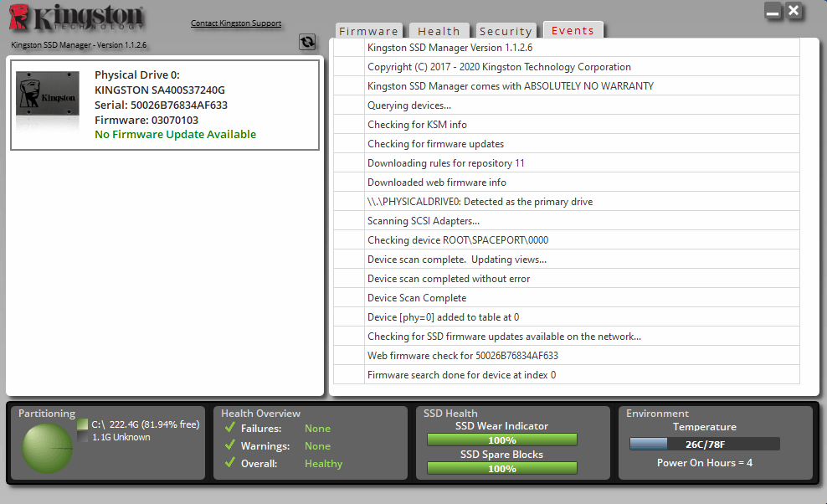The width and height of the screenshot is (827, 504).
Task: Open the Contact Kingston Support link
Action: pyautogui.click(x=236, y=23)
